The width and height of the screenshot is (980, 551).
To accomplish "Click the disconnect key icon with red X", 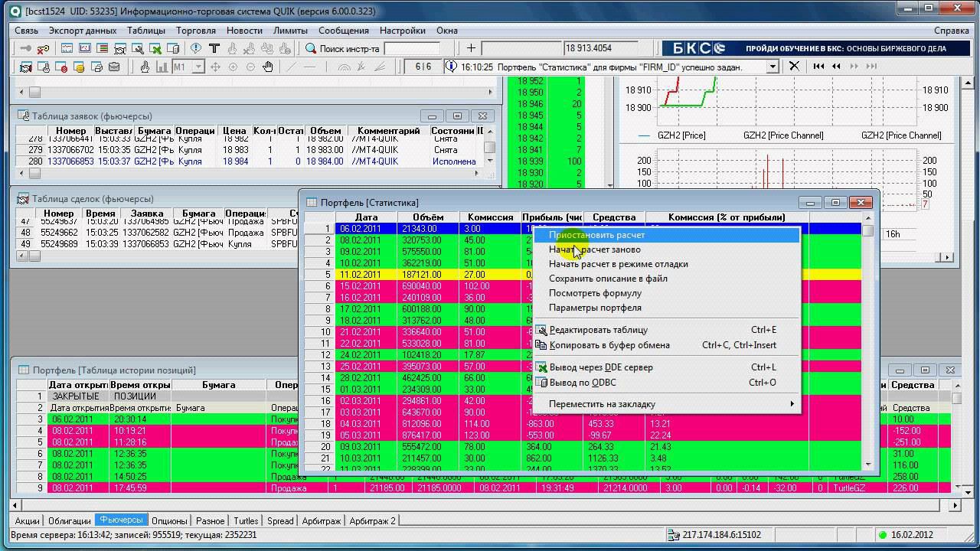I will click(43, 48).
